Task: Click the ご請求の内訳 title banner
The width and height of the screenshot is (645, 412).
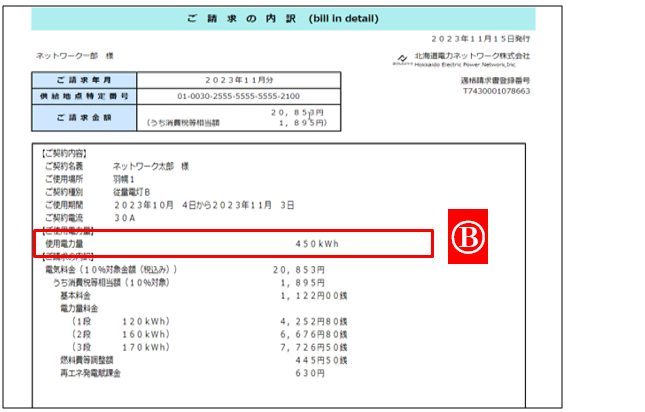Action: click(x=282, y=19)
